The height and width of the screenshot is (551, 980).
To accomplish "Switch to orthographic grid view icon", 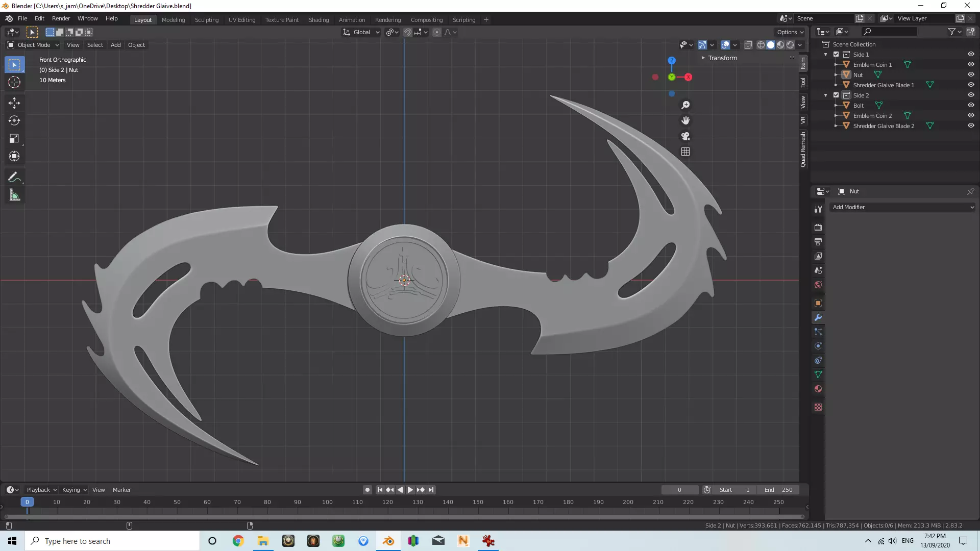I will point(685,152).
